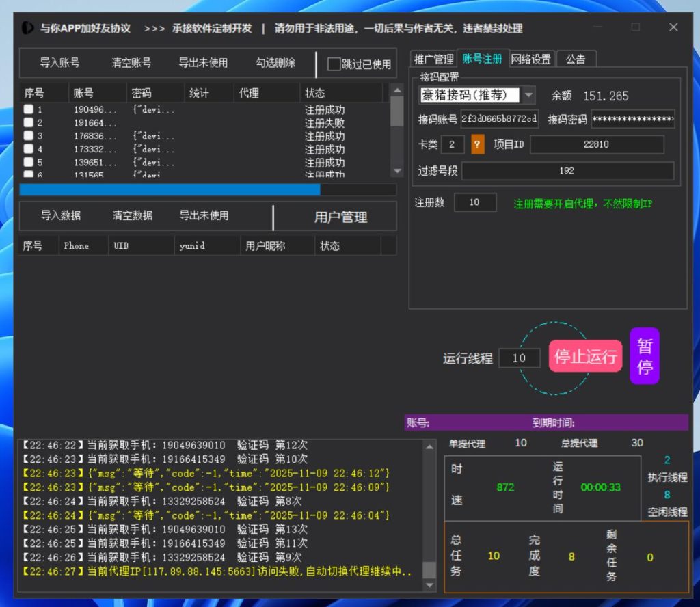This screenshot has width=700, height=607.
Task: Close the application window
Action: click(x=673, y=27)
